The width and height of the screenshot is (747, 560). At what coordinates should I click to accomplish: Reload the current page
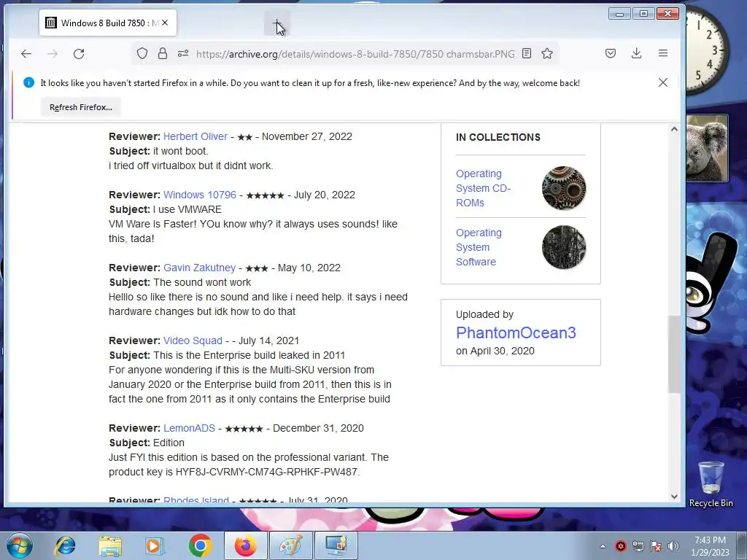79,54
